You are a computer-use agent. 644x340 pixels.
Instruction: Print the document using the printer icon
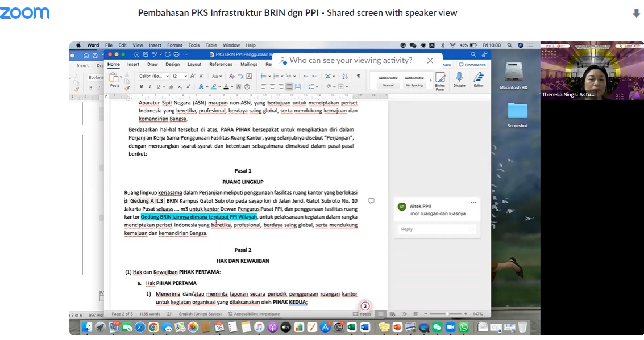pyautogui.click(x=176, y=54)
